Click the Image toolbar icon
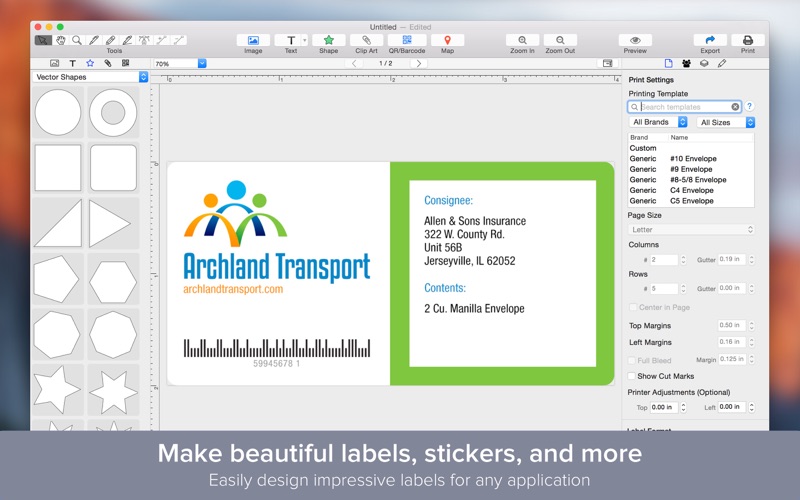The height and width of the screenshot is (500, 800). (253, 40)
